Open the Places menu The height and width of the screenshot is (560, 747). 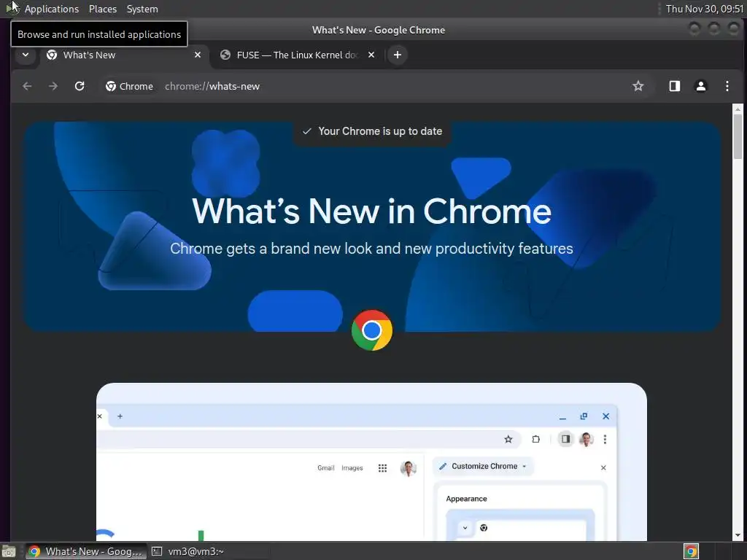[103, 9]
